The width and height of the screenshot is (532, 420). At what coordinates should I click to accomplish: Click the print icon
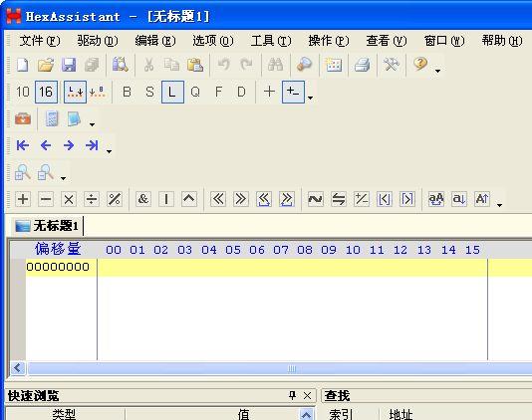(362, 65)
